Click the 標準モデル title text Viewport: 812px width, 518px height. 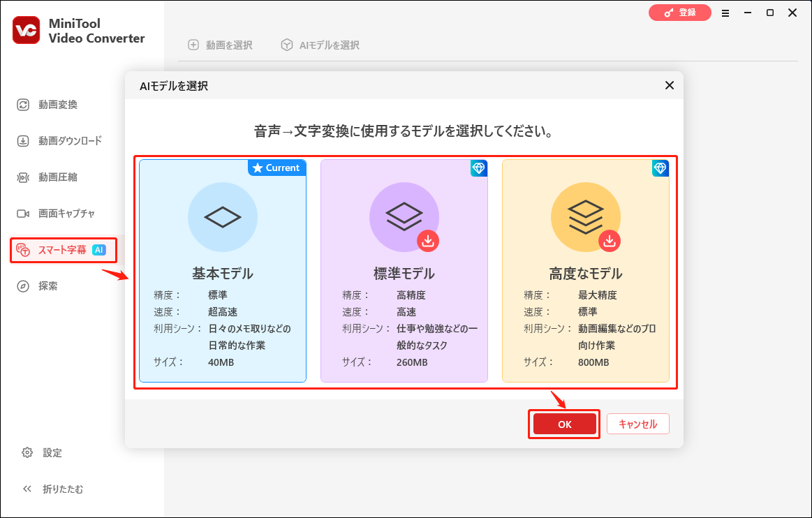coord(404,274)
